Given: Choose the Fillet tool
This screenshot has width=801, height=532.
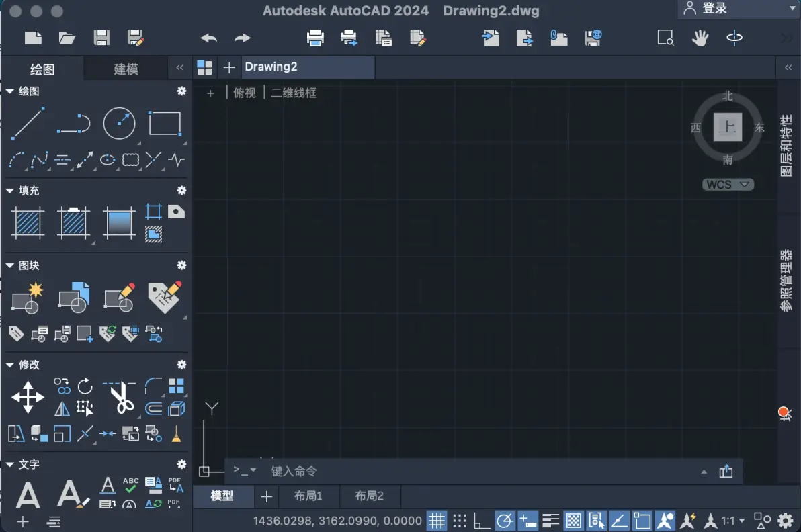Looking at the screenshot, I should coord(153,386).
